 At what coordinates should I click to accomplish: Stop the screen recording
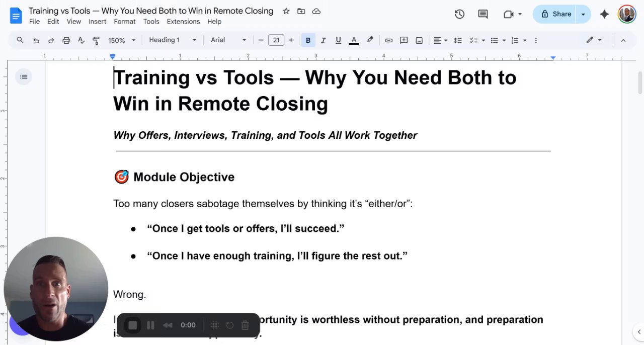[133, 325]
